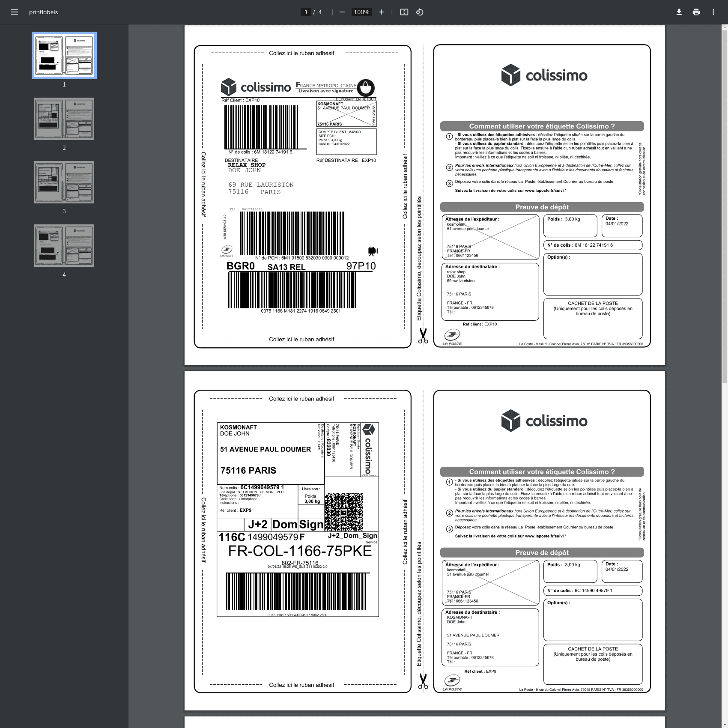Zoom out with the minus icon
Image resolution: width=728 pixels, height=728 pixels.
[x=342, y=12]
